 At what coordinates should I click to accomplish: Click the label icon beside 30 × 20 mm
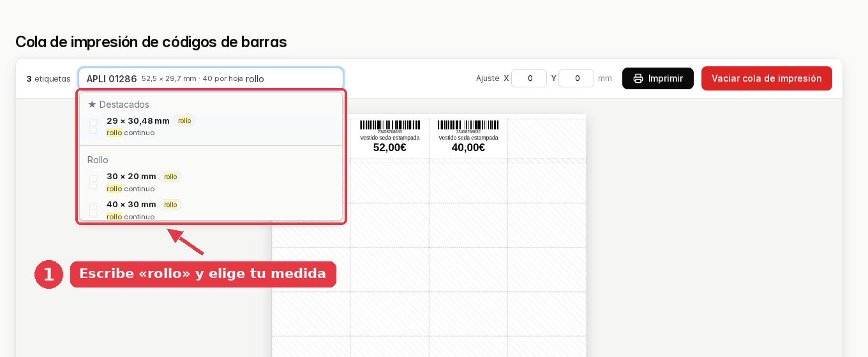94,182
